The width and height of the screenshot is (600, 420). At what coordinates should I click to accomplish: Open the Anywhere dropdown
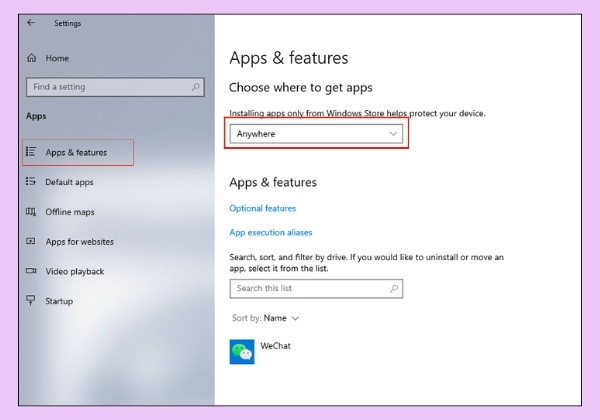coord(316,134)
